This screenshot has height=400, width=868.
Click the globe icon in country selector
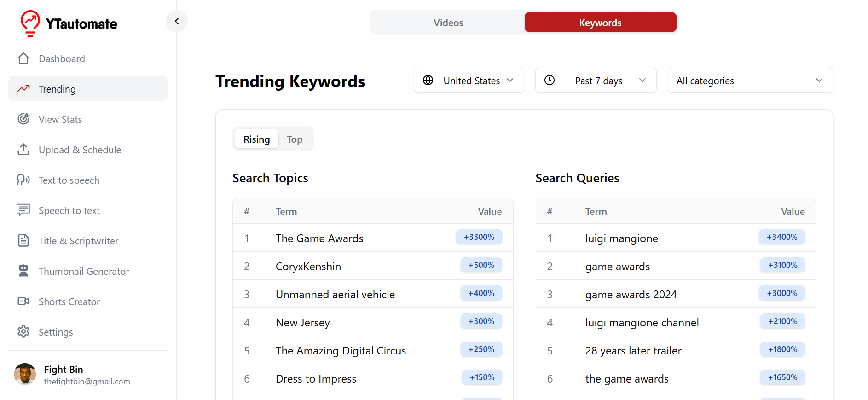point(428,80)
